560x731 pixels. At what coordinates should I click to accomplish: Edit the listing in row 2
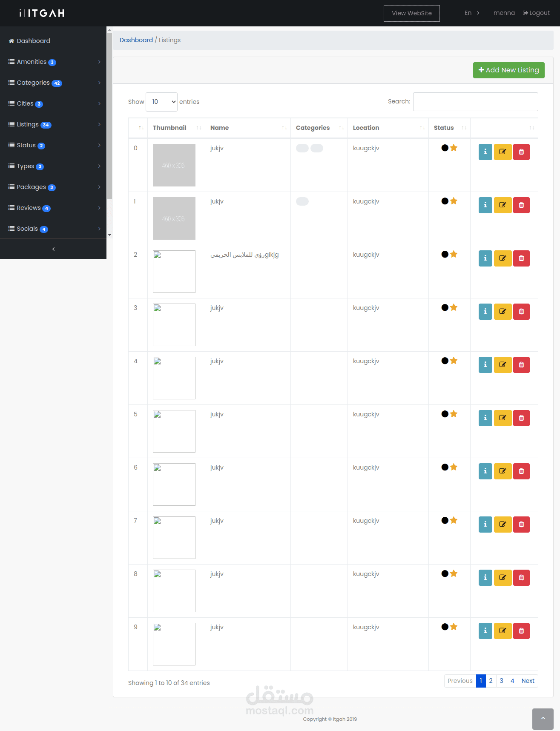pos(503,258)
